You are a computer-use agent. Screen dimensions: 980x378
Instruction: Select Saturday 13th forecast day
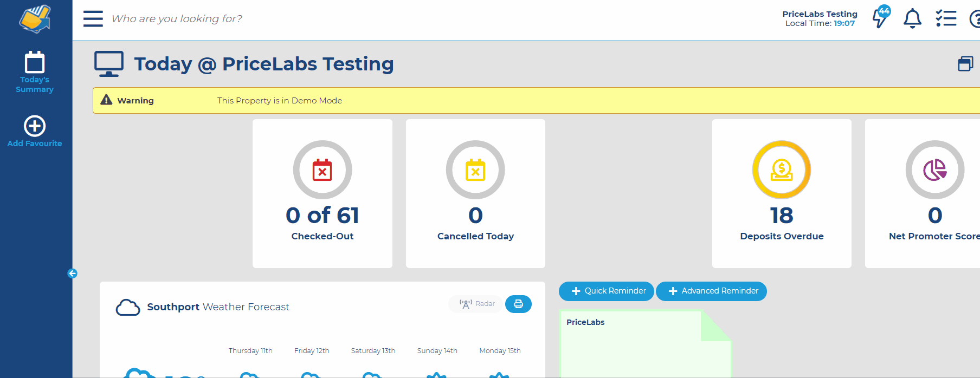pos(373,351)
